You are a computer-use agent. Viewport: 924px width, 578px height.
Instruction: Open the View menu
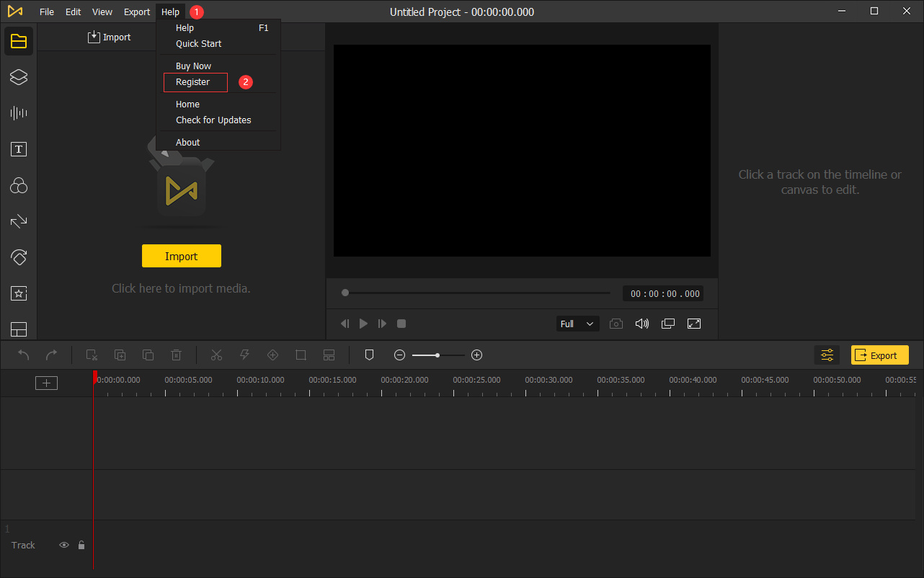[102, 12]
